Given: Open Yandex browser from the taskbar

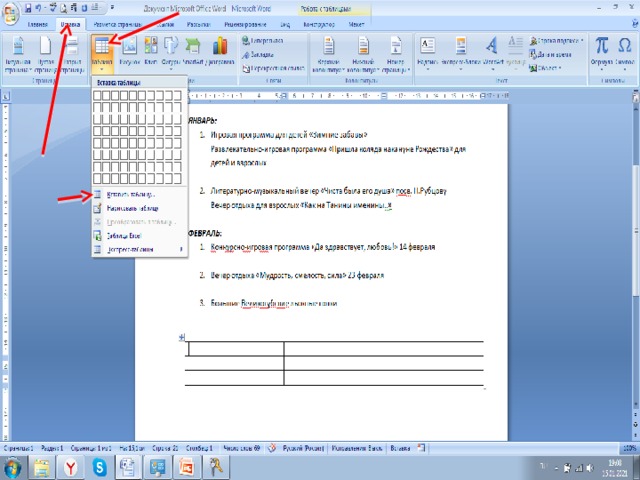Looking at the screenshot, I should pos(71,466).
